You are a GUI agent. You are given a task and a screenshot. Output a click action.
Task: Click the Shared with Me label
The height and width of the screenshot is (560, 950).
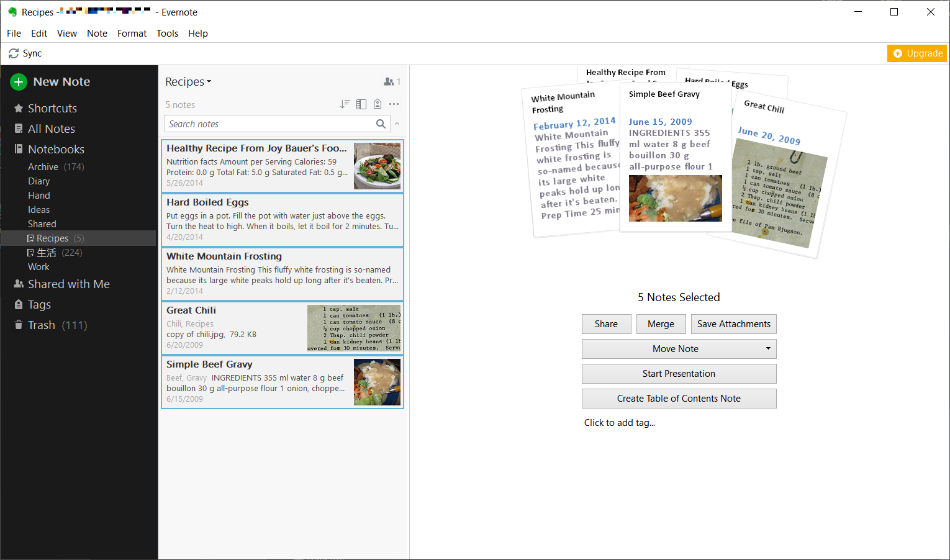[69, 284]
